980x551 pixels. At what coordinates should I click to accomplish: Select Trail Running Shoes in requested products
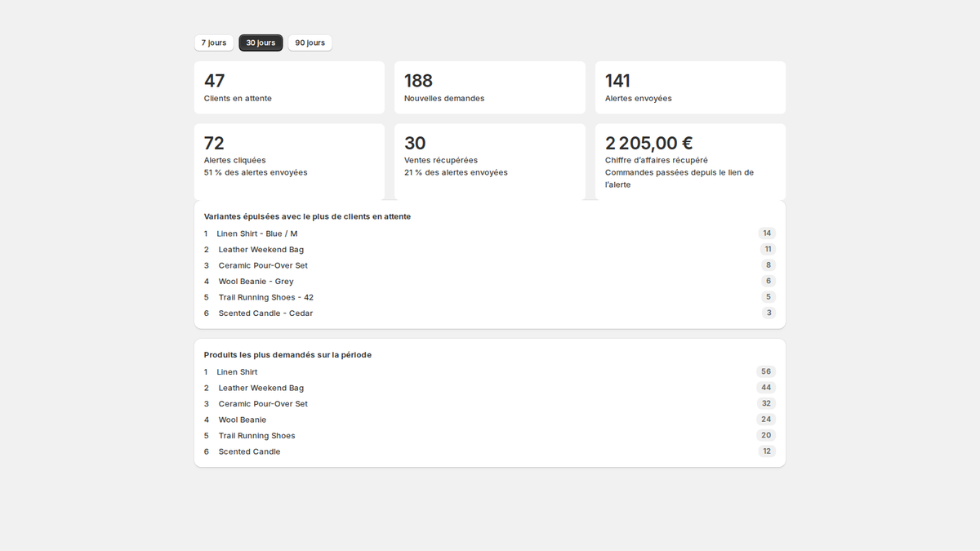[490, 435]
